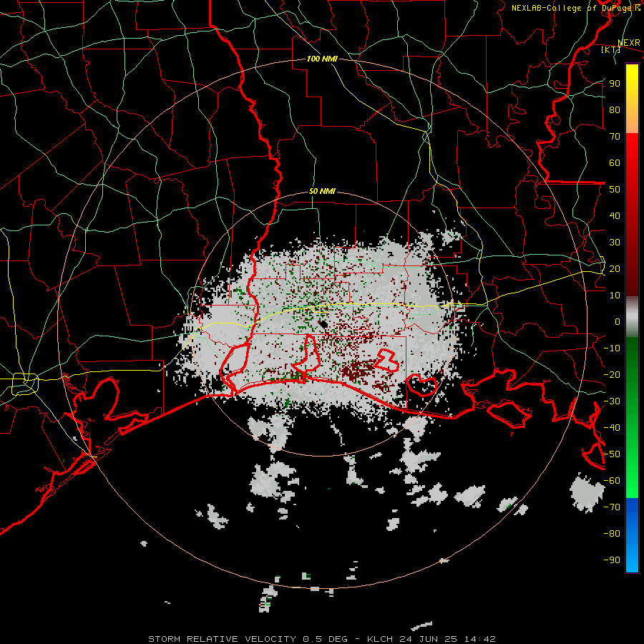Click the 100 NMI range ring label

[x=322, y=59]
